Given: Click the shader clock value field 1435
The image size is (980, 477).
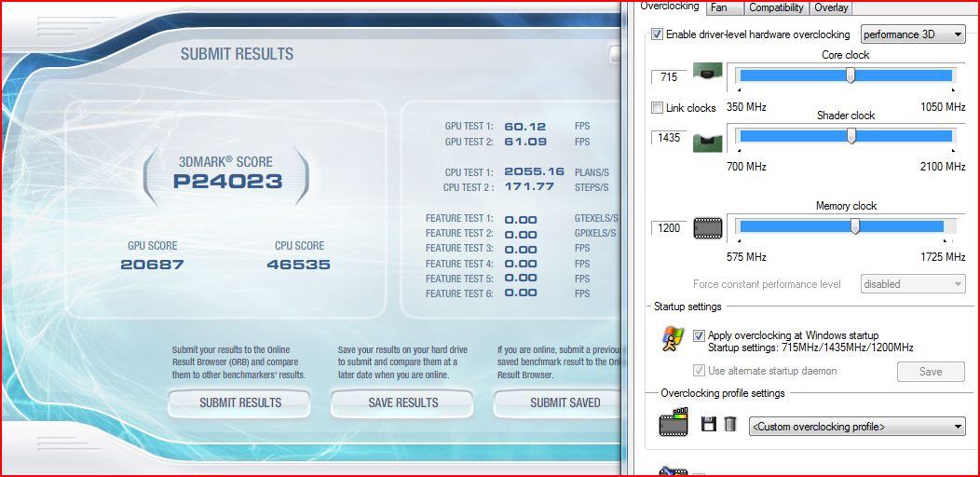Looking at the screenshot, I should (x=669, y=138).
